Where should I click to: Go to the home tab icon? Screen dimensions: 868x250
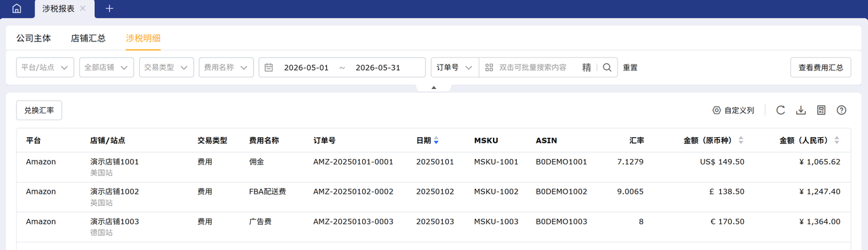tap(17, 9)
